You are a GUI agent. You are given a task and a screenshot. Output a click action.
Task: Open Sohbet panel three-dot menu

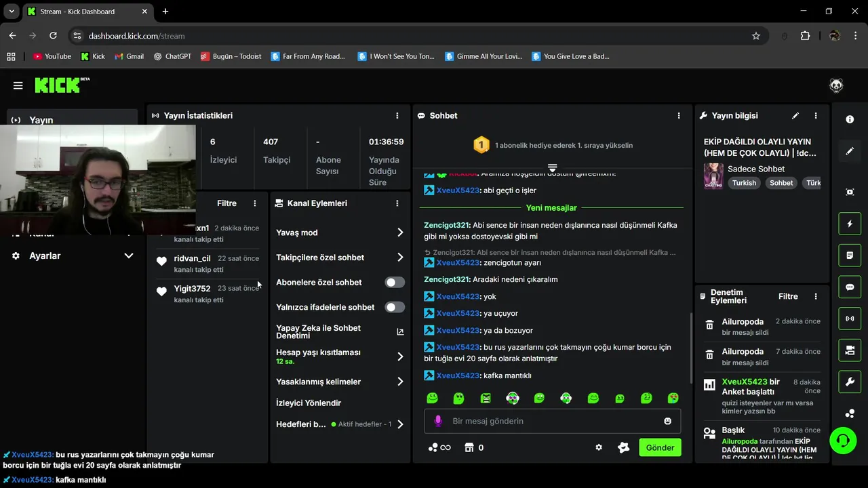click(x=679, y=116)
